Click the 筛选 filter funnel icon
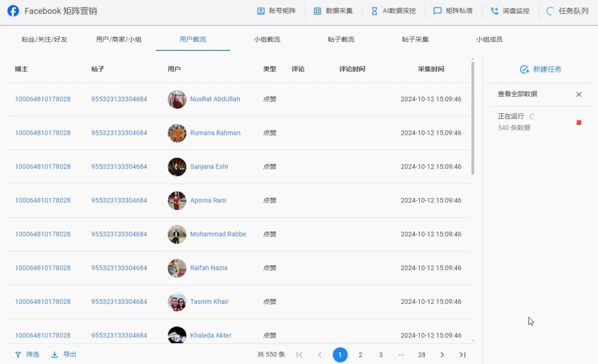 coord(17,354)
